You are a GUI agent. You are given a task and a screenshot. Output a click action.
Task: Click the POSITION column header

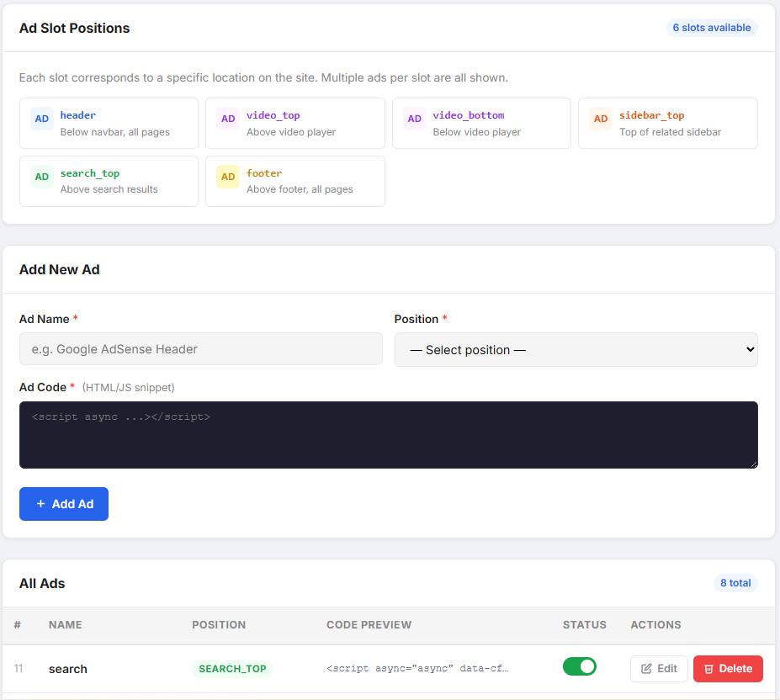219,625
